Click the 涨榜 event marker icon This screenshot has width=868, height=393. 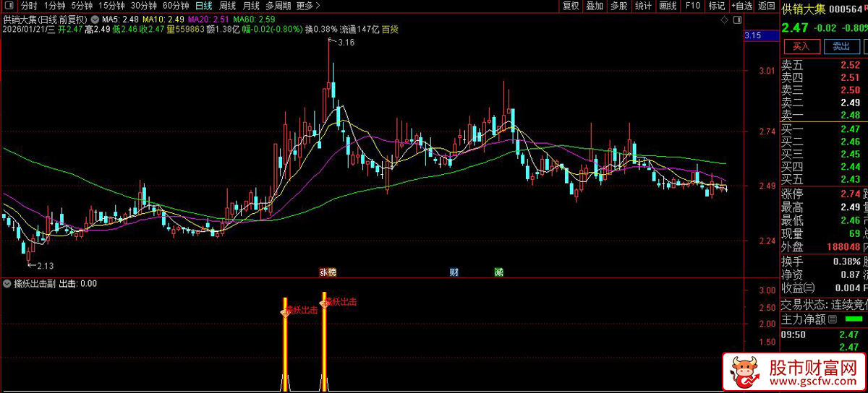coord(328,272)
